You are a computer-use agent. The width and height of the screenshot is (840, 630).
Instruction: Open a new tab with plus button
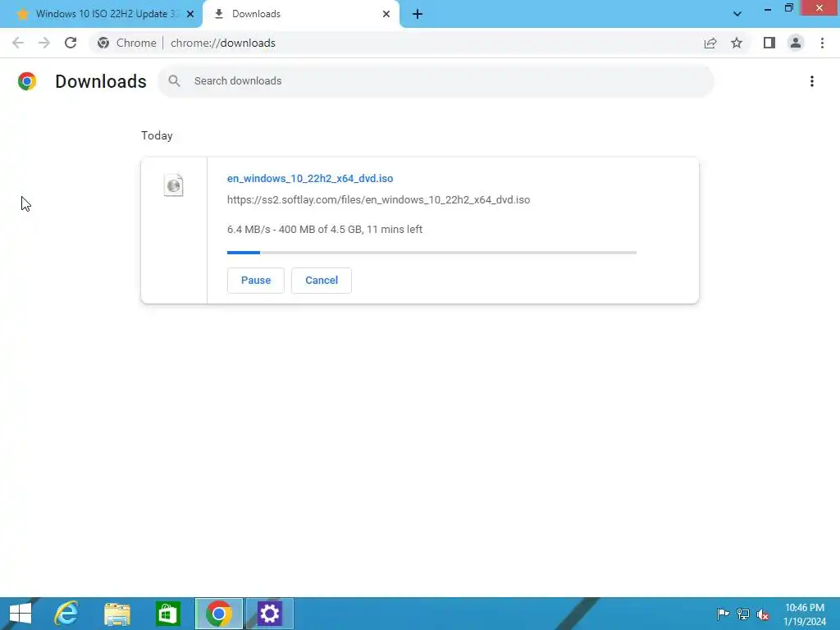(x=418, y=14)
